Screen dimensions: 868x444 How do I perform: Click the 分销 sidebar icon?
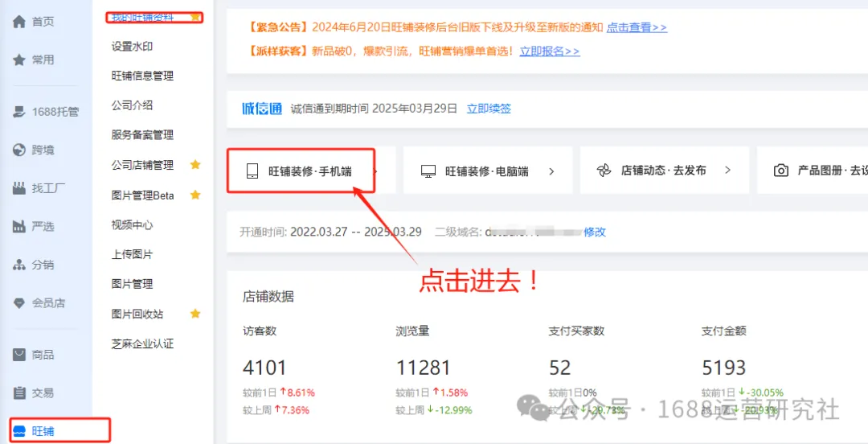coord(19,265)
